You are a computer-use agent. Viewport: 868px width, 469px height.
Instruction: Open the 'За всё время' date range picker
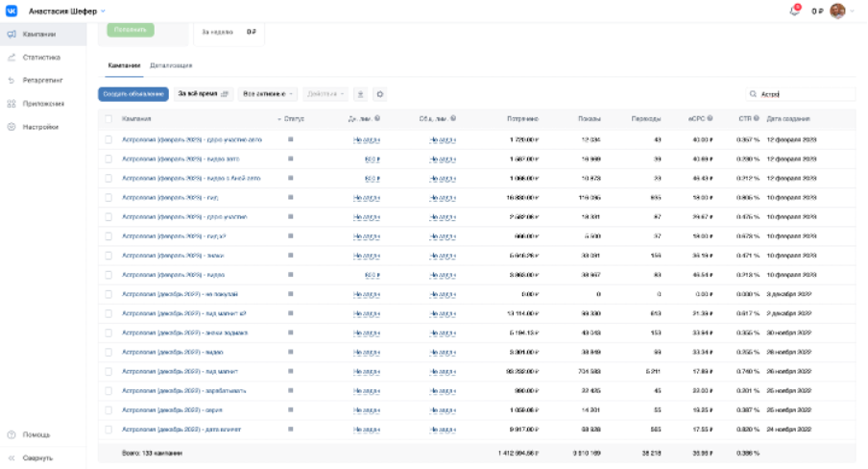(x=204, y=94)
